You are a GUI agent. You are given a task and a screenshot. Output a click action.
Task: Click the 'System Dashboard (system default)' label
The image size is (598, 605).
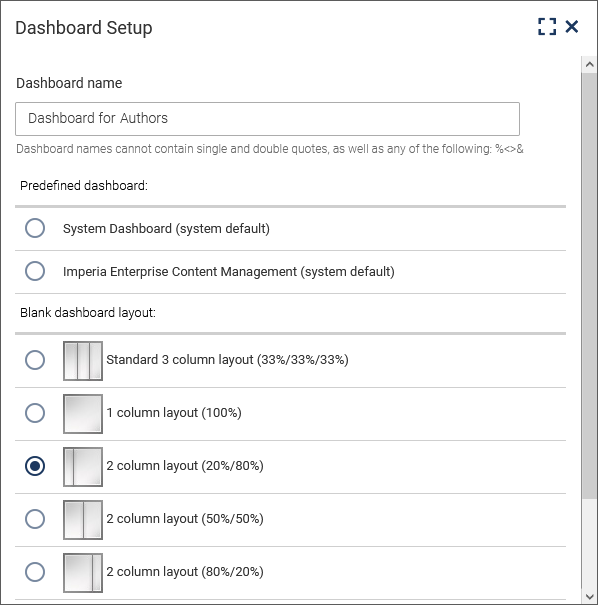pos(166,228)
